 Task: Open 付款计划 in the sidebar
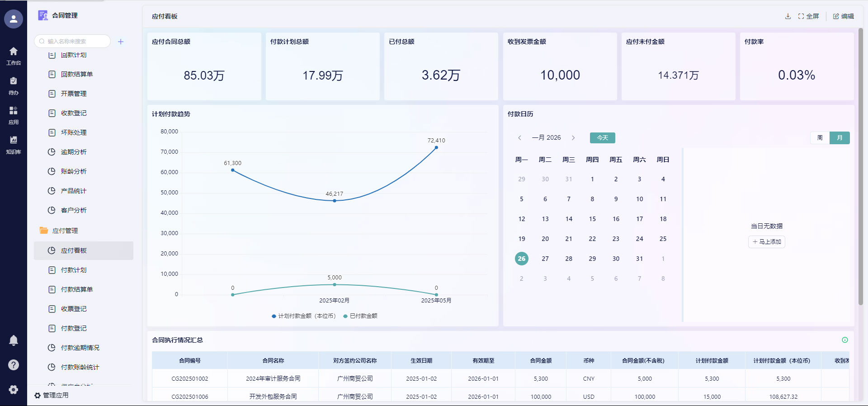click(74, 270)
